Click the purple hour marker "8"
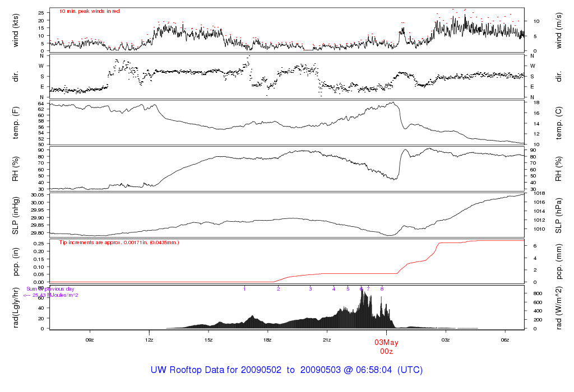The height and width of the screenshot is (392, 574). [x=382, y=289]
